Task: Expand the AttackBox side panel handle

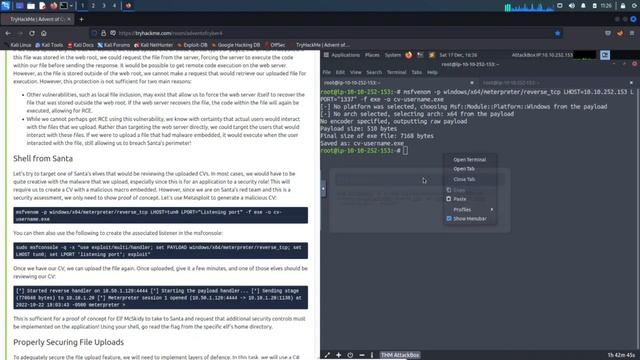Action: [x=323, y=189]
